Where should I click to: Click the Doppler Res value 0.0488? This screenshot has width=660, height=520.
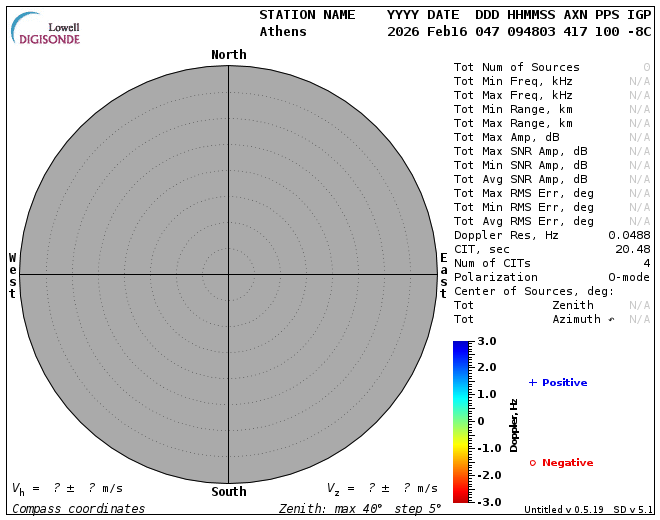tap(629, 235)
